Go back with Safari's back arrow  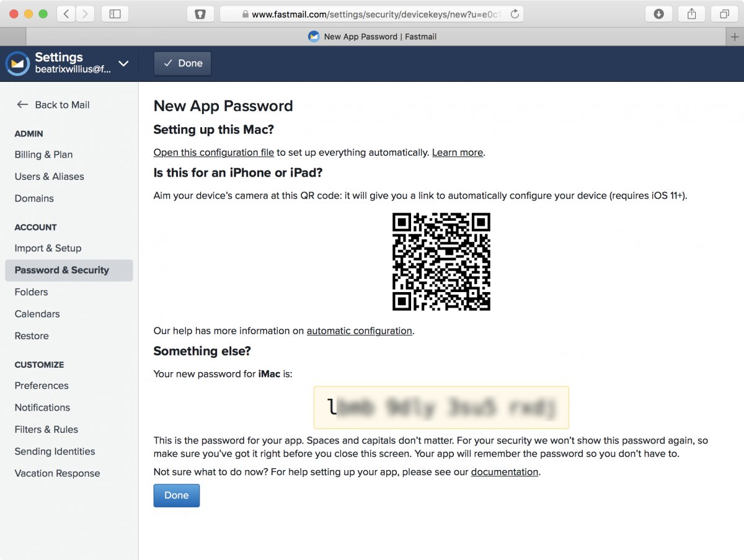[66, 14]
